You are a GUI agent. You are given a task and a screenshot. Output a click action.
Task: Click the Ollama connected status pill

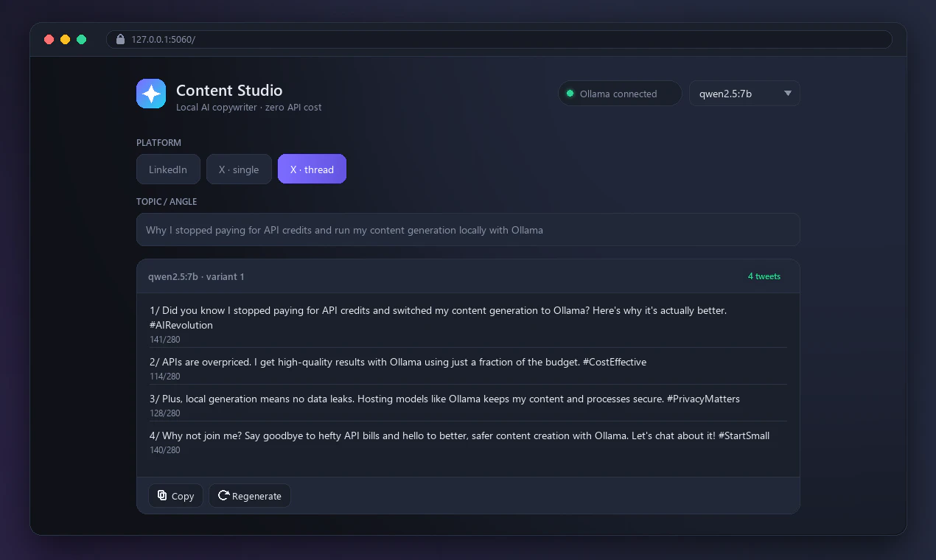(620, 94)
